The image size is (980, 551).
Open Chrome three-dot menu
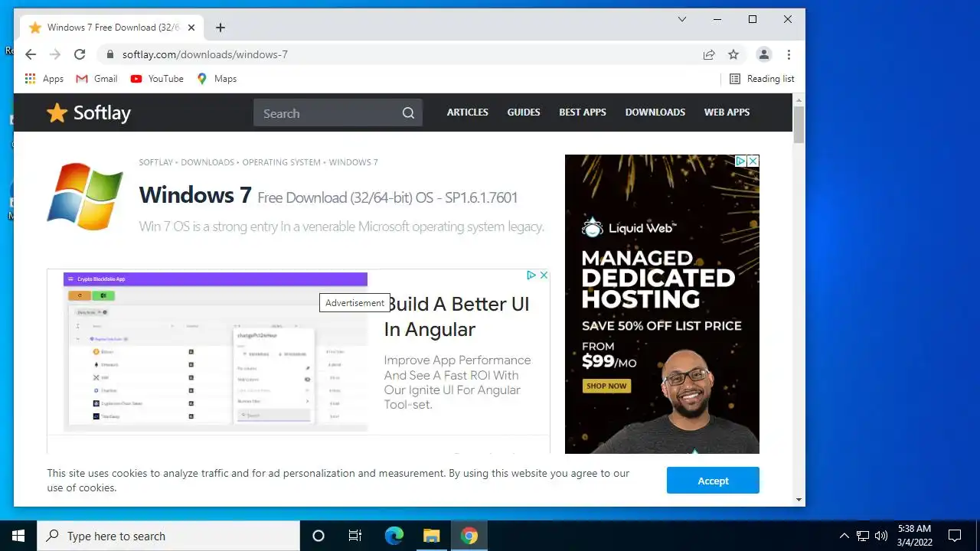pyautogui.click(x=789, y=54)
